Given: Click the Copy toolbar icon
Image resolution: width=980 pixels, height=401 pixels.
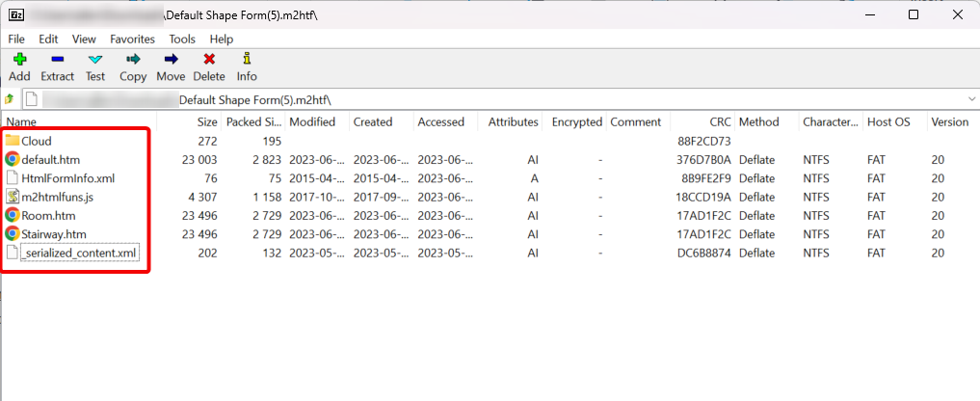Looking at the screenshot, I should click(133, 60).
